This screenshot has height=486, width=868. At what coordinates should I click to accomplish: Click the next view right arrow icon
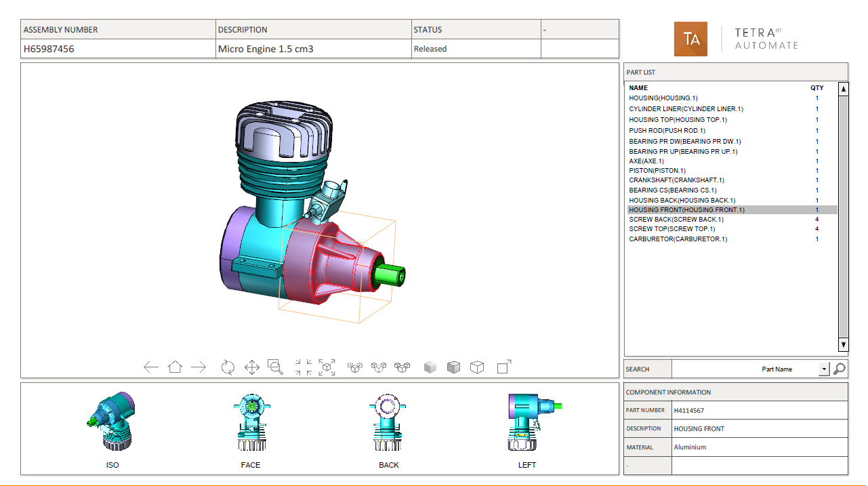[x=199, y=367]
